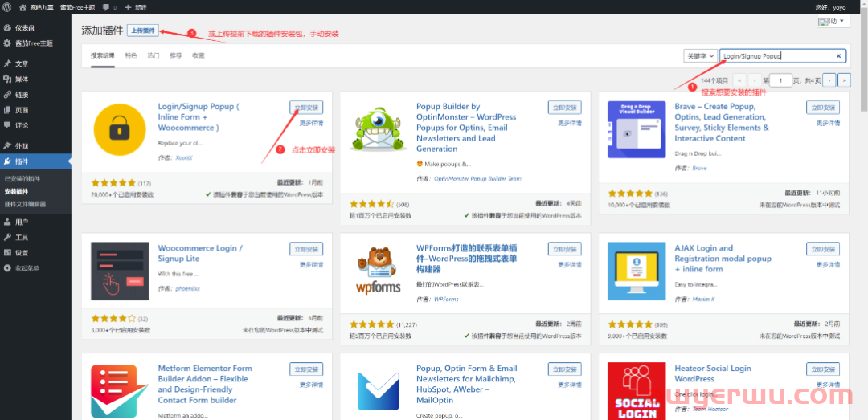Click Heateor Social Login red icon
Image resolution: width=868 pixels, height=420 pixels.
pyautogui.click(x=636, y=390)
